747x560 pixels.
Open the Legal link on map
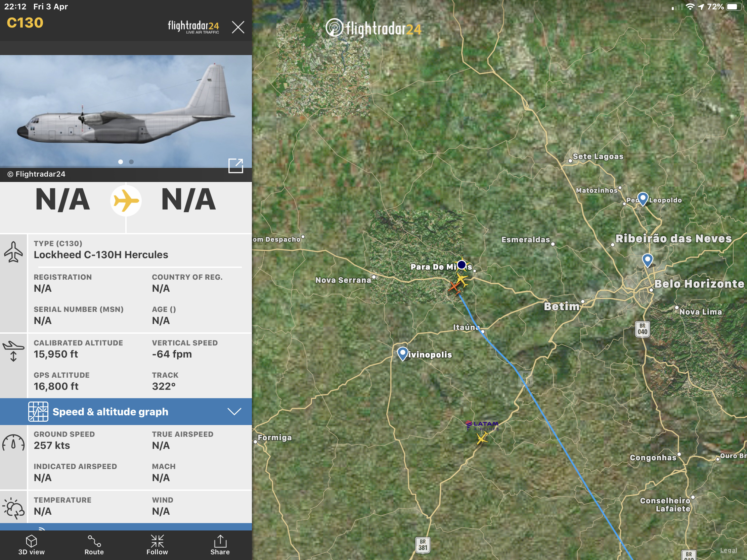pyautogui.click(x=729, y=550)
